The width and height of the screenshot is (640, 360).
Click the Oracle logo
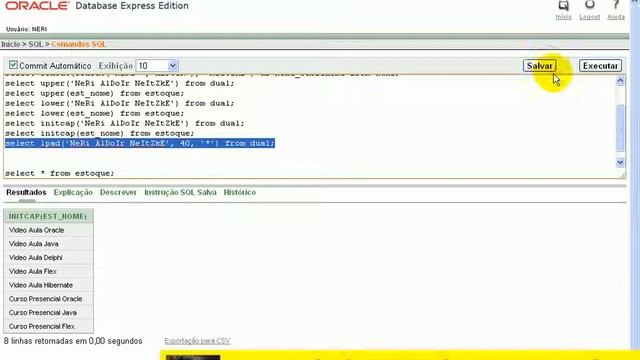point(37,6)
